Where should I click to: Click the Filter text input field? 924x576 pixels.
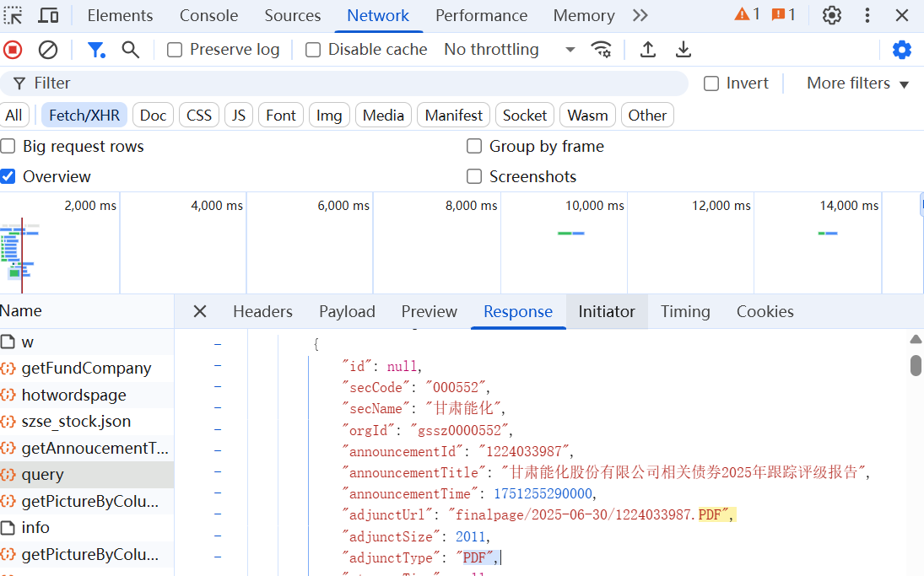354,83
